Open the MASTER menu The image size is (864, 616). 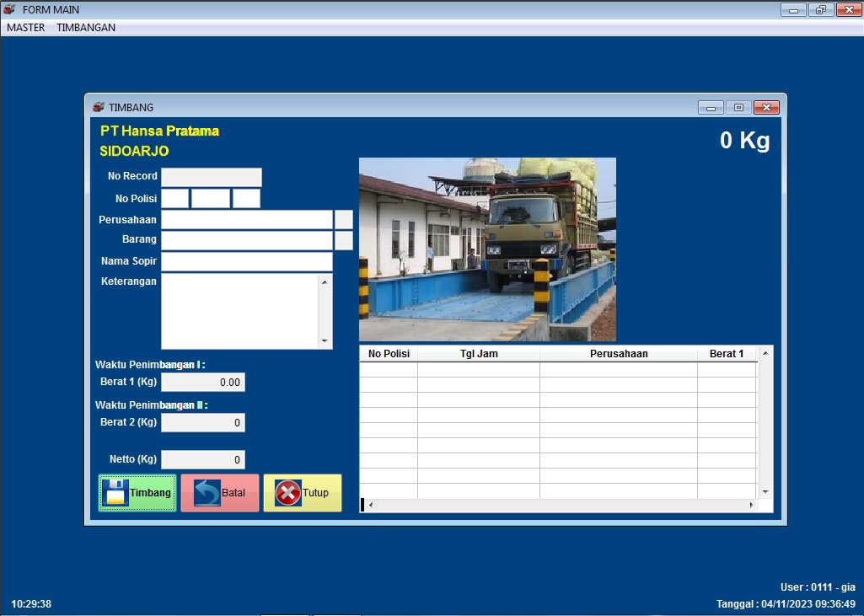coord(25,27)
